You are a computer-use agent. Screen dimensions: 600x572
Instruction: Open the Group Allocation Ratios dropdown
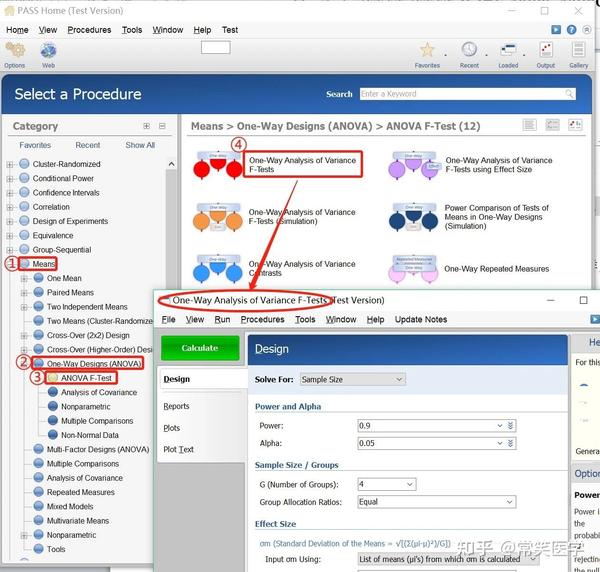coord(436,502)
